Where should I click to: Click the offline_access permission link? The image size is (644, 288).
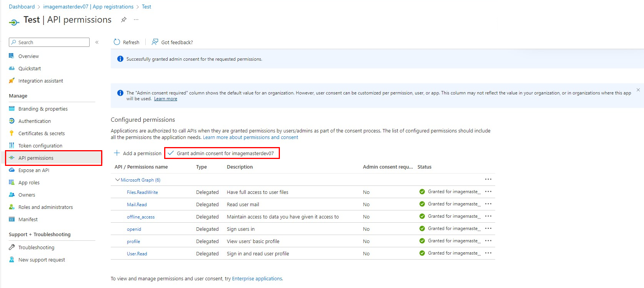click(141, 217)
